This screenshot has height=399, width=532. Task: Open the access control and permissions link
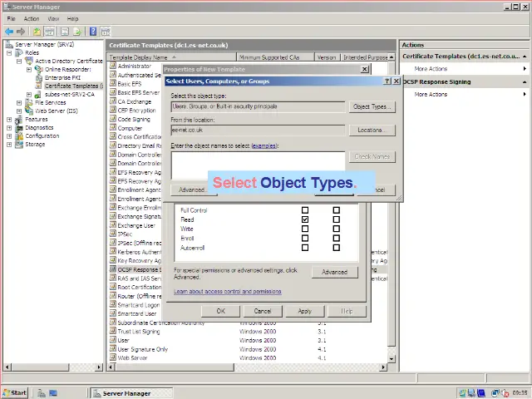tap(227, 292)
